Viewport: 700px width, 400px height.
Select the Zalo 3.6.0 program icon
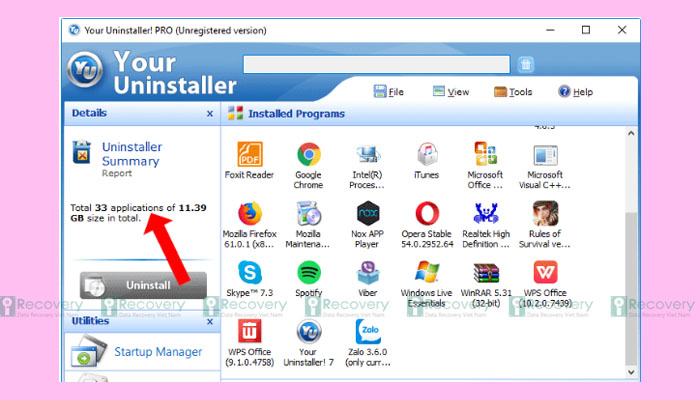(x=368, y=331)
